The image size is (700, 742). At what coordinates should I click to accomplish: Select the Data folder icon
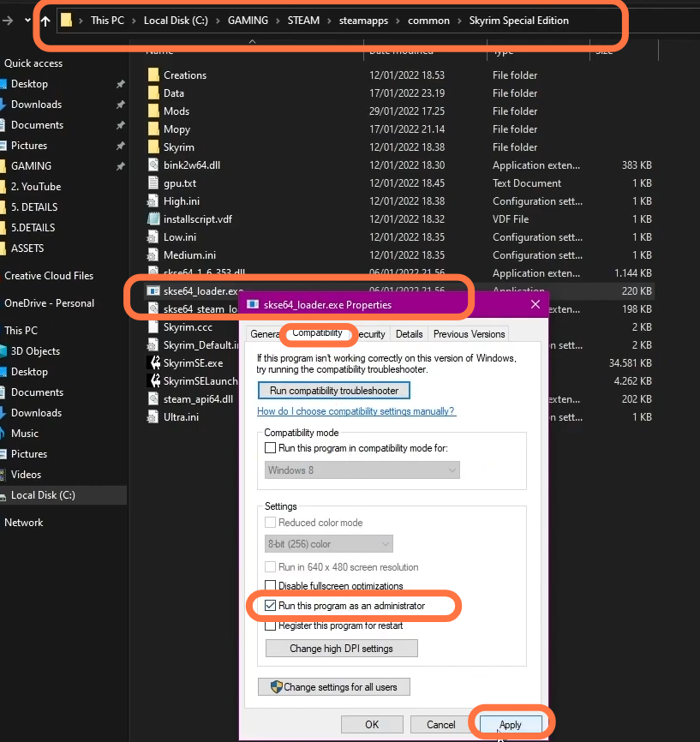click(x=153, y=93)
